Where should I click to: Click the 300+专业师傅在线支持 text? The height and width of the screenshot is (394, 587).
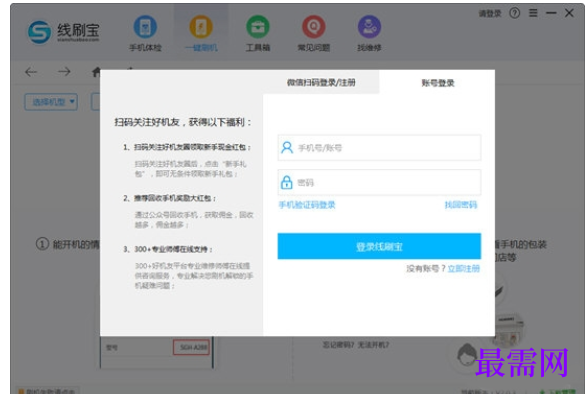pyautogui.click(x=173, y=249)
